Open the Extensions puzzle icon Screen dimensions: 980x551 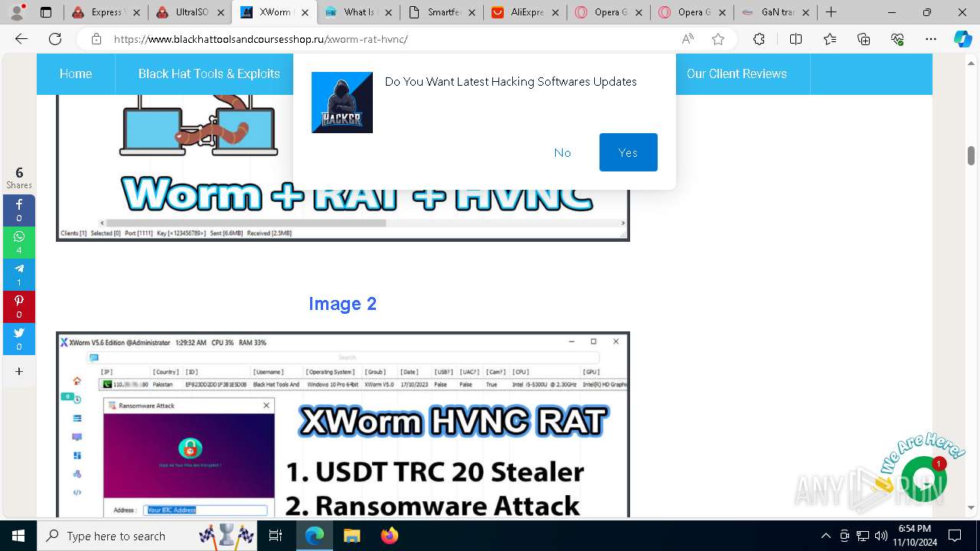pos(759,39)
